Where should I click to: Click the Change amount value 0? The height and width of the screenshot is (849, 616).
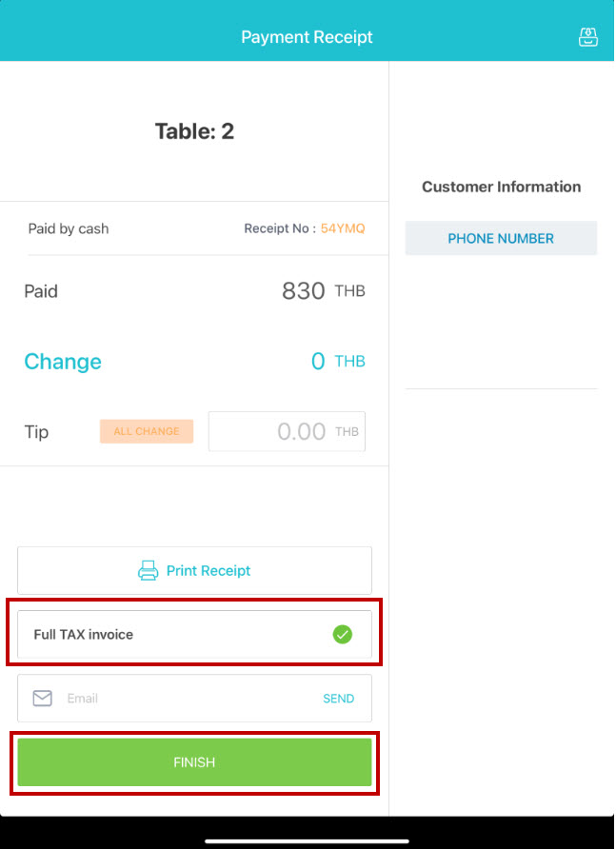coord(318,362)
